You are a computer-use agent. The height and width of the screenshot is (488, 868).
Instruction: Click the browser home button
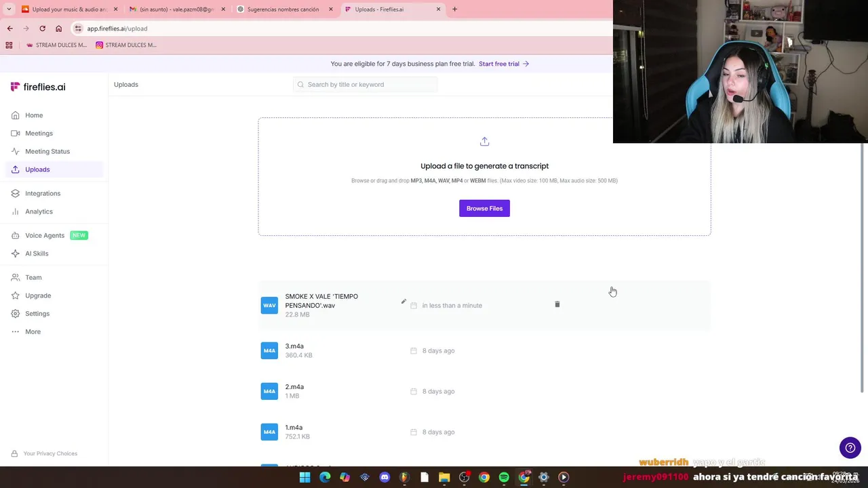(58, 28)
